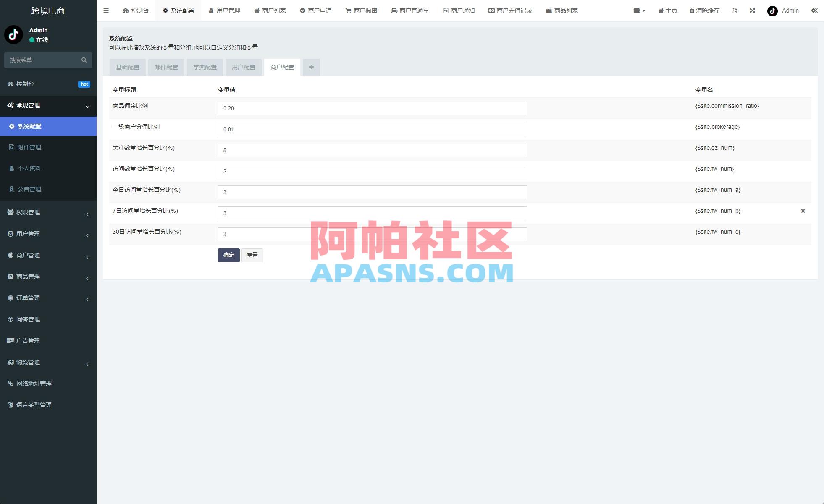The height and width of the screenshot is (504, 824).
Task: Click the 确定 button to save
Action: point(228,255)
